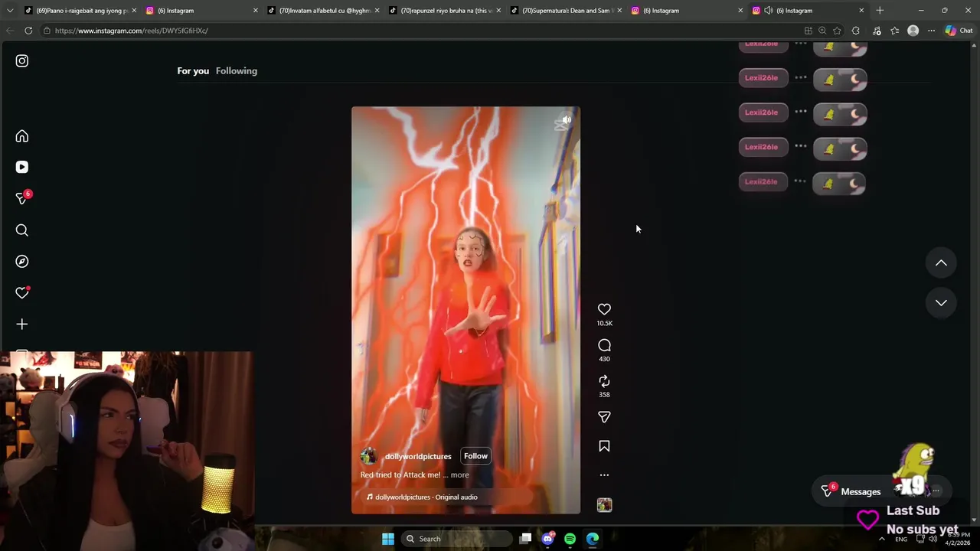Screen dimensions: 980x551
Task: Click the Windows taskbar Search box
Action: [x=456, y=539]
